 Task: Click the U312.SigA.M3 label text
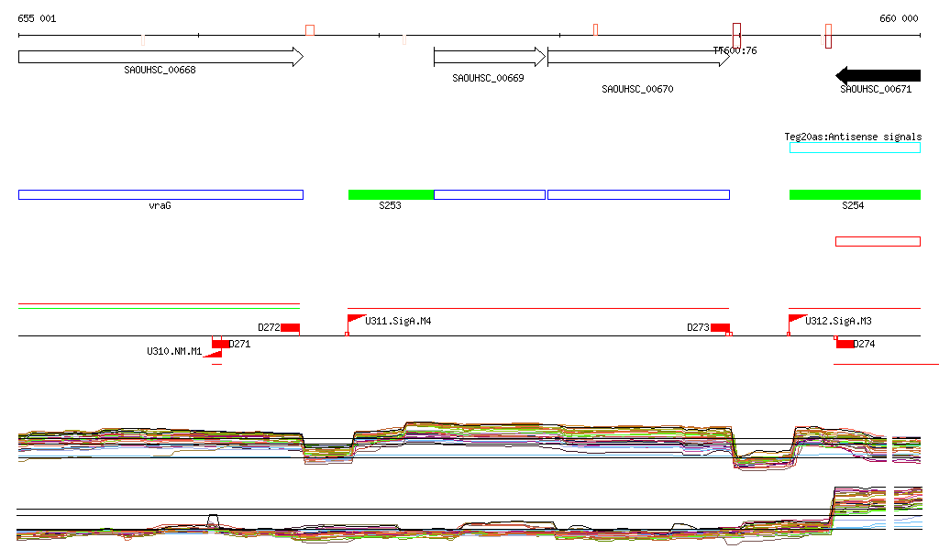tap(838, 322)
